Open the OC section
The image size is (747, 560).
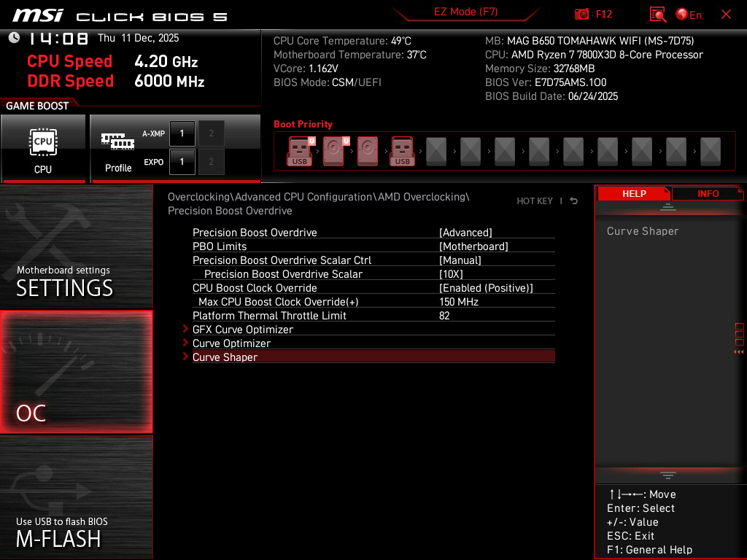(76, 372)
